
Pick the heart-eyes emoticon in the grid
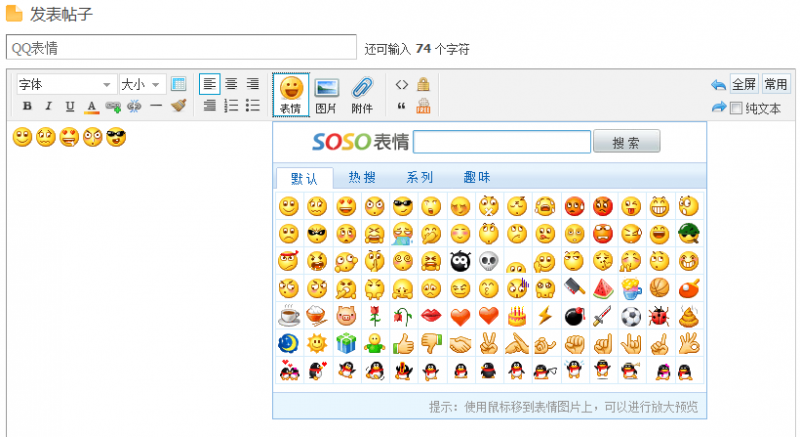346,207
